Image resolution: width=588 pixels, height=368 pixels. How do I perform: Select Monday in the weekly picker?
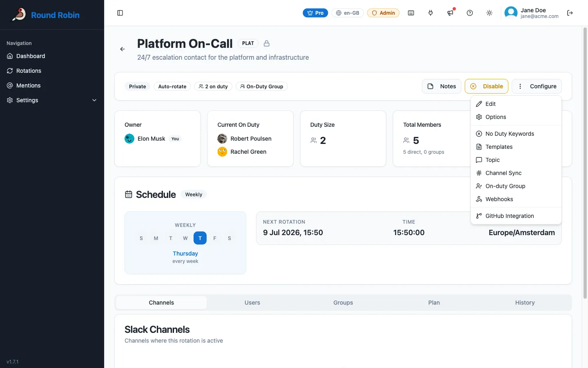[156, 238]
